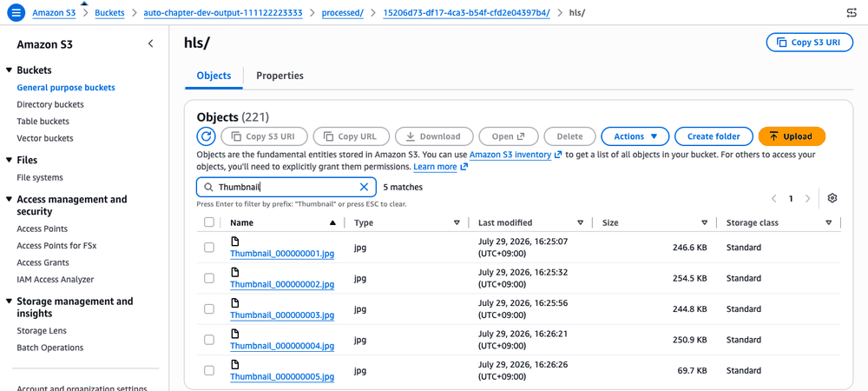868x391 pixels.
Task: Open Thumbnail_000000003.jpg link
Action: pos(282,315)
